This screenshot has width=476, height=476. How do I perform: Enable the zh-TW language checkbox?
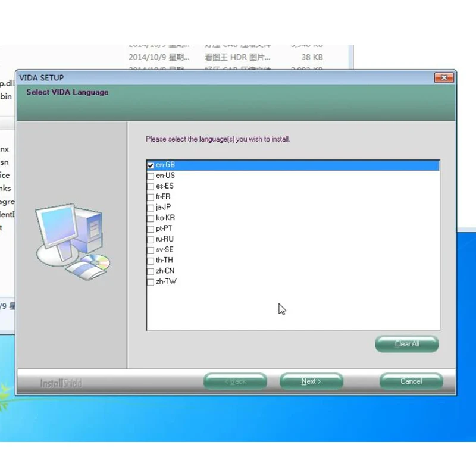pyautogui.click(x=151, y=282)
